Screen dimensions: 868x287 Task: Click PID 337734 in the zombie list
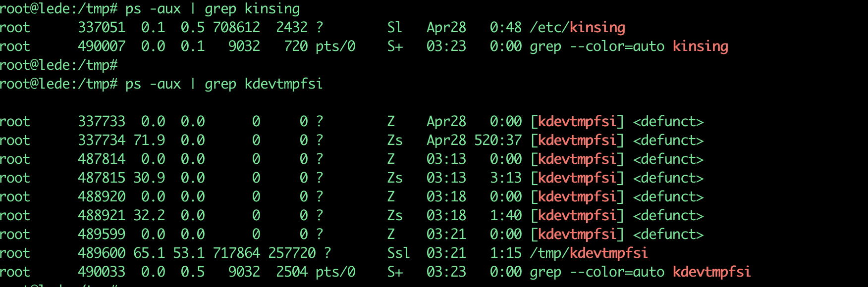pyautogui.click(x=102, y=141)
